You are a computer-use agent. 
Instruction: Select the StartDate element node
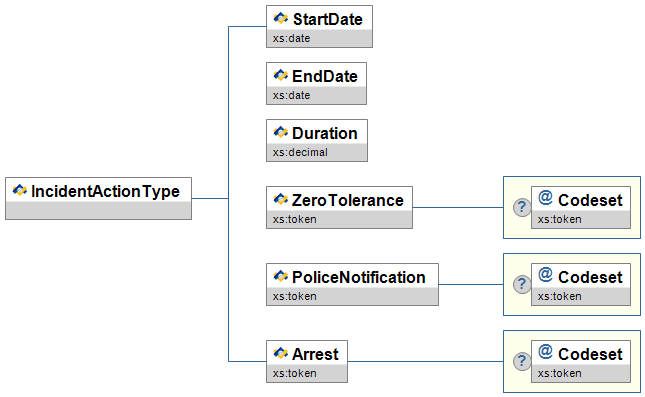[x=319, y=26]
